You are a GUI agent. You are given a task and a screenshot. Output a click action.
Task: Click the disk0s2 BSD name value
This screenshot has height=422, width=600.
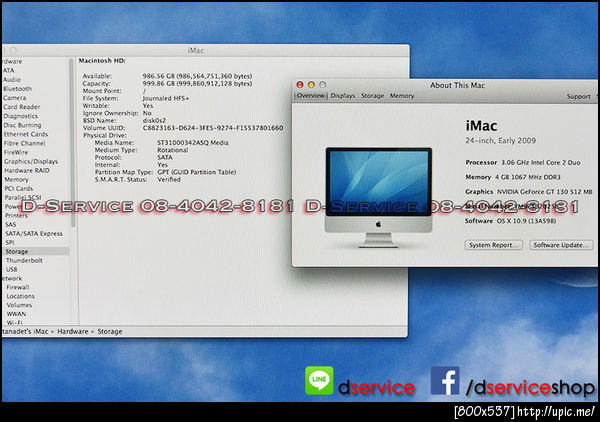154,121
